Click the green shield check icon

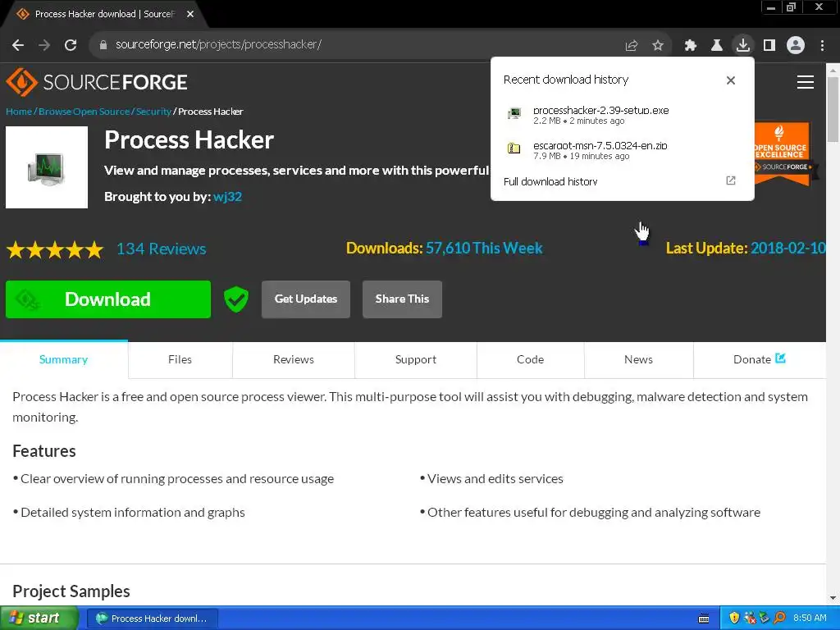point(235,299)
